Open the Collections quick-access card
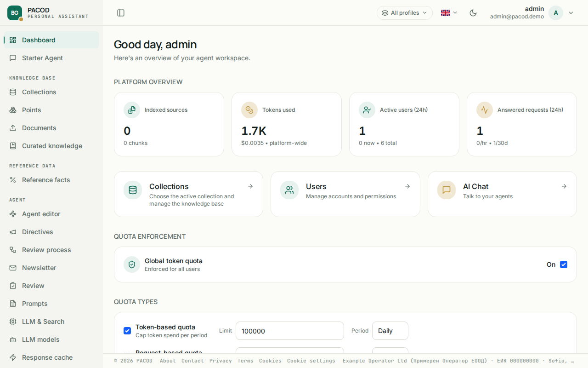Viewport: 588px width, 368px height. pyautogui.click(x=188, y=194)
